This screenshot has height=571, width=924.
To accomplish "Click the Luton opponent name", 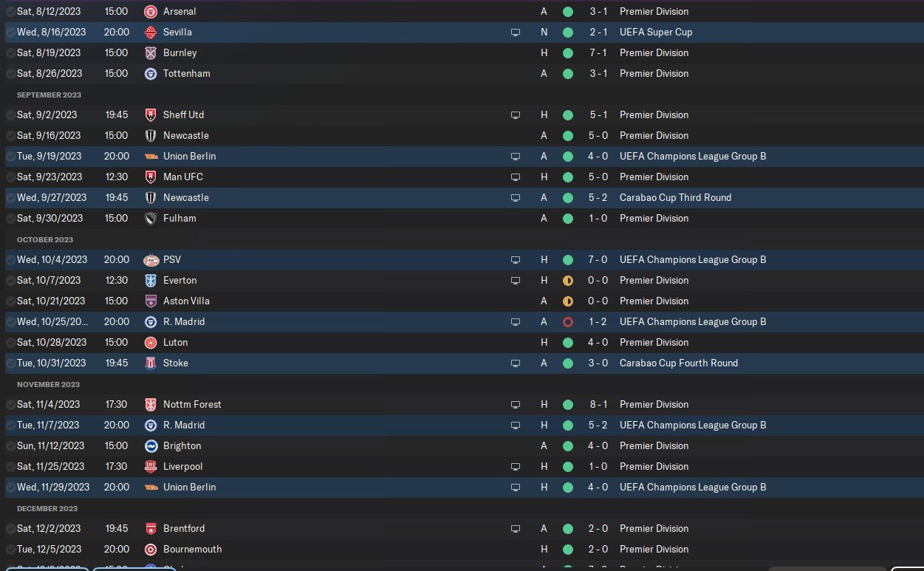I will coord(175,343).
